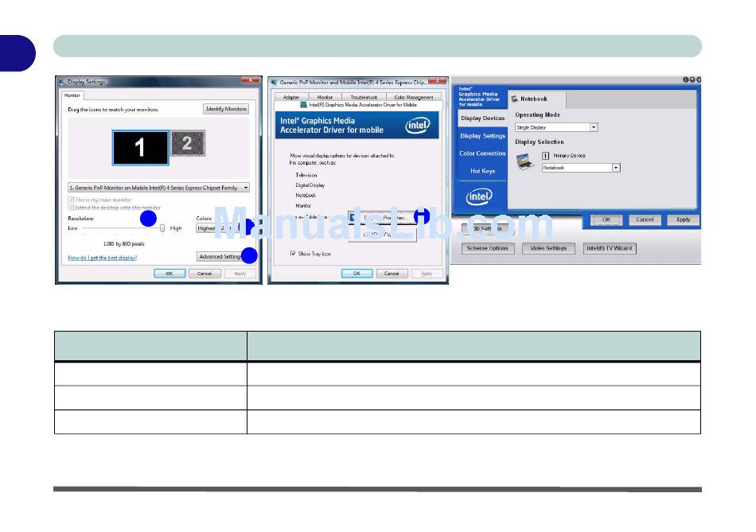Click the Display Settings title bar icon

[x=62, y=82]
